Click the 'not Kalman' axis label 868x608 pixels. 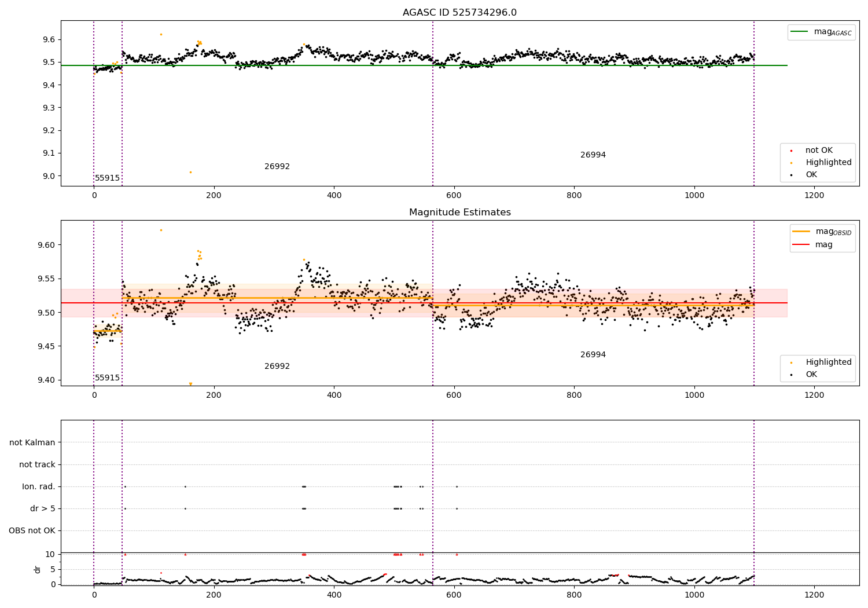[32, 442]
